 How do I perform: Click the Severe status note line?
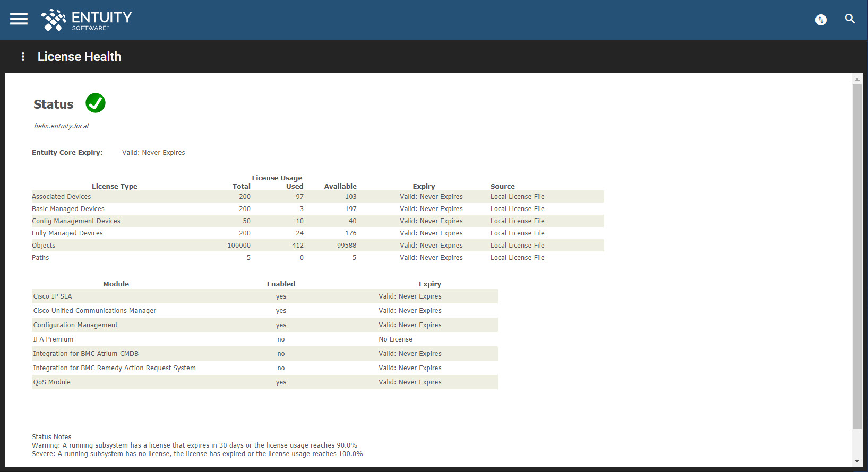click(x=197, y=454)
